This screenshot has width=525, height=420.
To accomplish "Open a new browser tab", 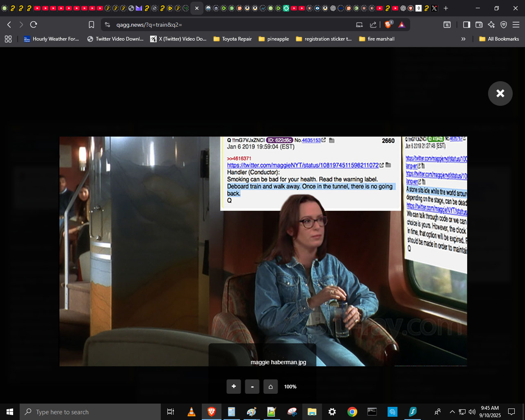I will pyautogui.click(x=446, y=8).
